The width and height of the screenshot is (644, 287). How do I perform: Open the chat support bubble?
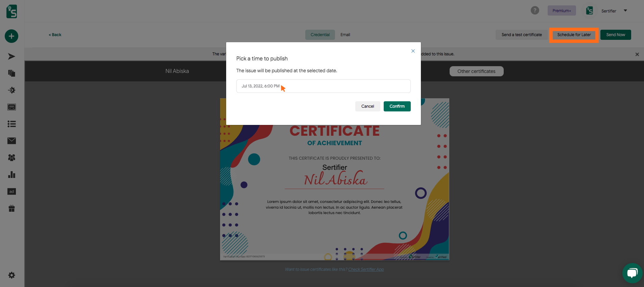[632, 273]
